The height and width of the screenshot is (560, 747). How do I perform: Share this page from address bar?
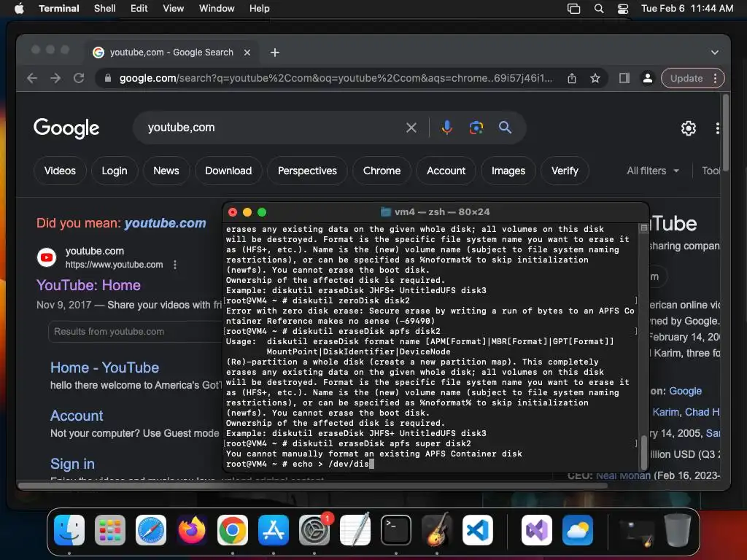pyautogui.click(x=572, y=78)
